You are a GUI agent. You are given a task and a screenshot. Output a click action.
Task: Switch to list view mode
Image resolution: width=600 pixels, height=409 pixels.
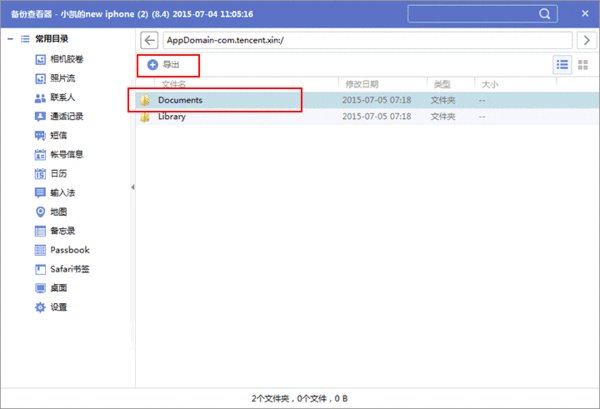[x=562, y=64]
